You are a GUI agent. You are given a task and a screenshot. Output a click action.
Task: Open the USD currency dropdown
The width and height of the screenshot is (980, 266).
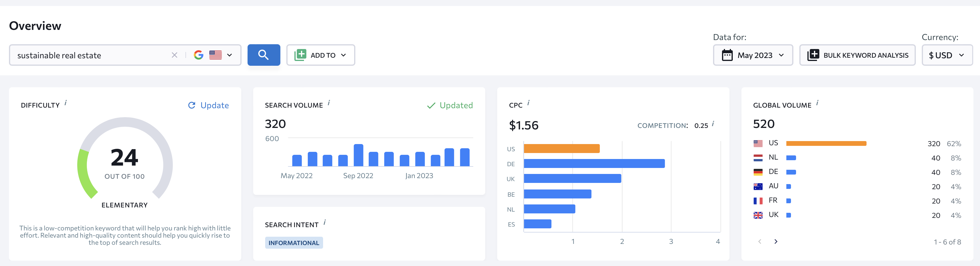(947, 55)
